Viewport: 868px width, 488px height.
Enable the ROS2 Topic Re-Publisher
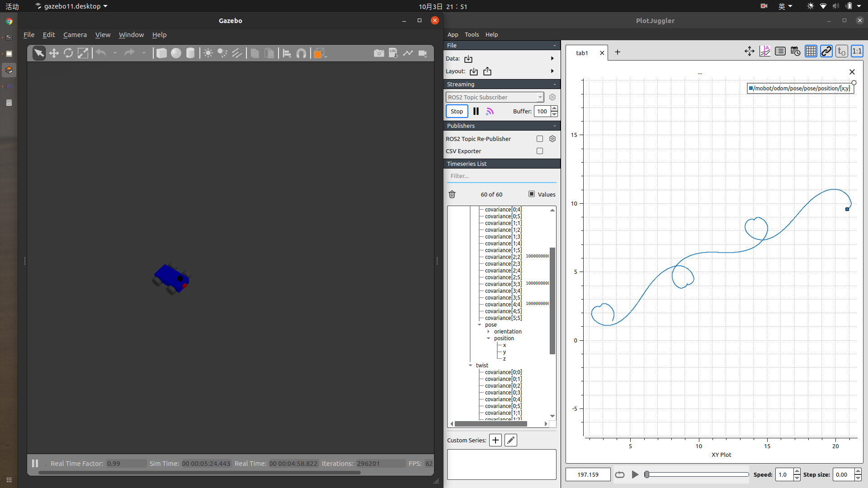pos(540,139)
